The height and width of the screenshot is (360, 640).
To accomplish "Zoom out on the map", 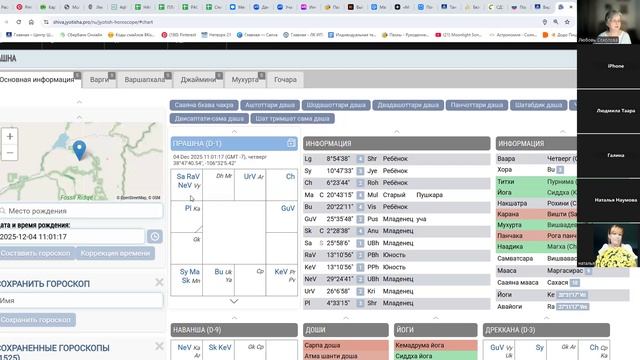I will point(10,153).
